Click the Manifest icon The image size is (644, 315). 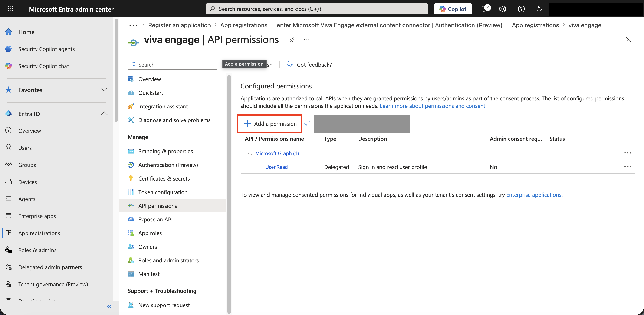[x=131, y=274]
